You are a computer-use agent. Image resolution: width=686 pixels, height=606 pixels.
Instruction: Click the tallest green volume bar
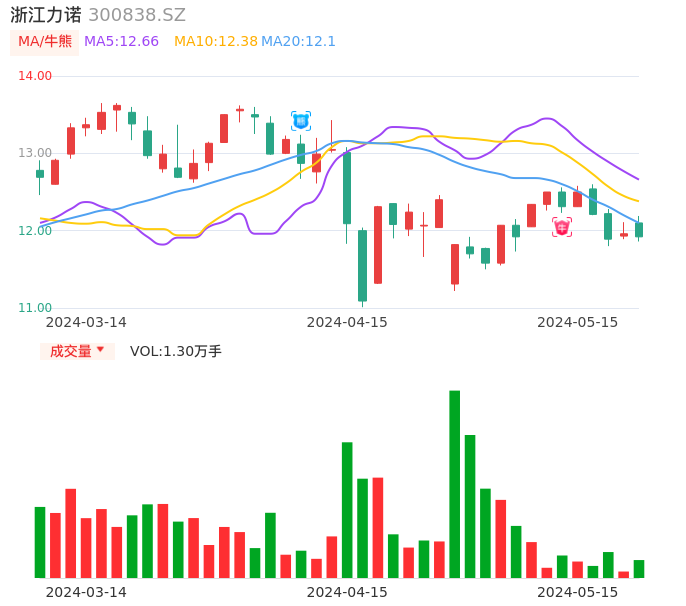[x=455, y=484]
